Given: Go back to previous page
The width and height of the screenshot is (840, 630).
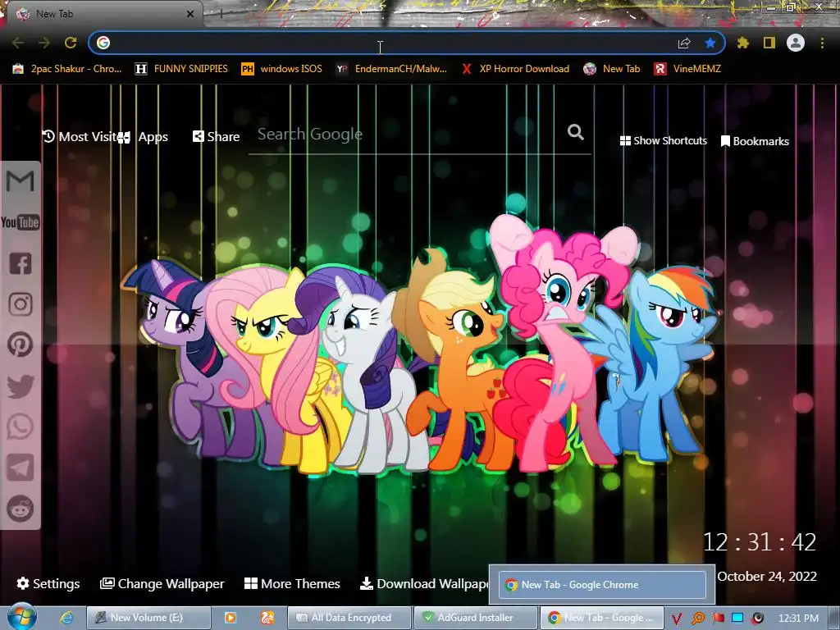Looking at the screenshot, I should click(18, 43).
